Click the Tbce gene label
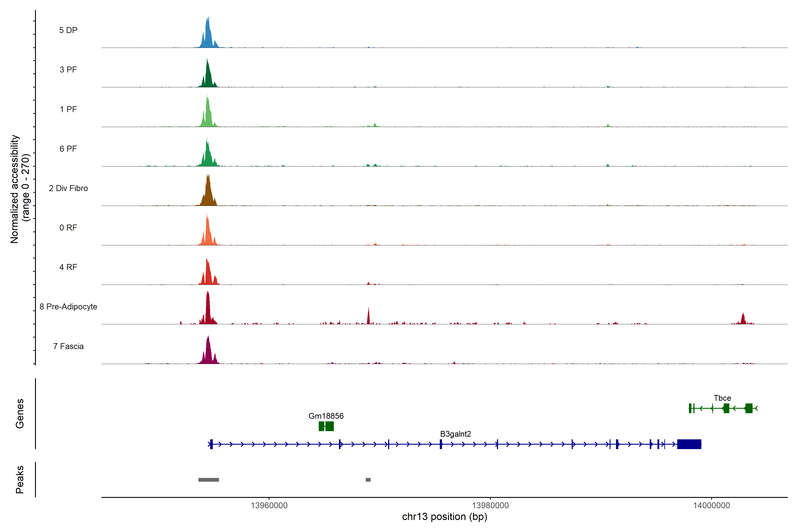The height and width of the screenshot is (532, 798). pyautogui.click(x=722, y=398)
